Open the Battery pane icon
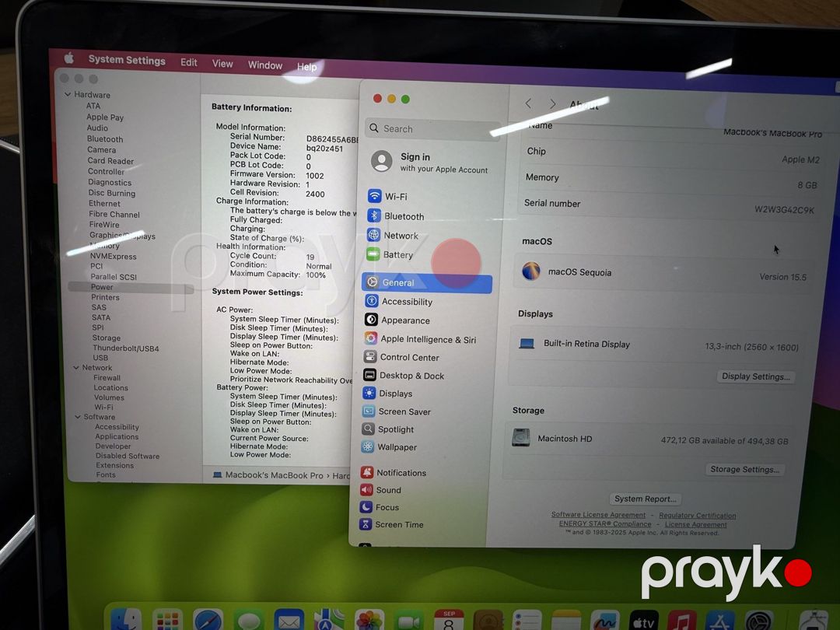The width and height of the screenshot is (840, 630). 373,254
